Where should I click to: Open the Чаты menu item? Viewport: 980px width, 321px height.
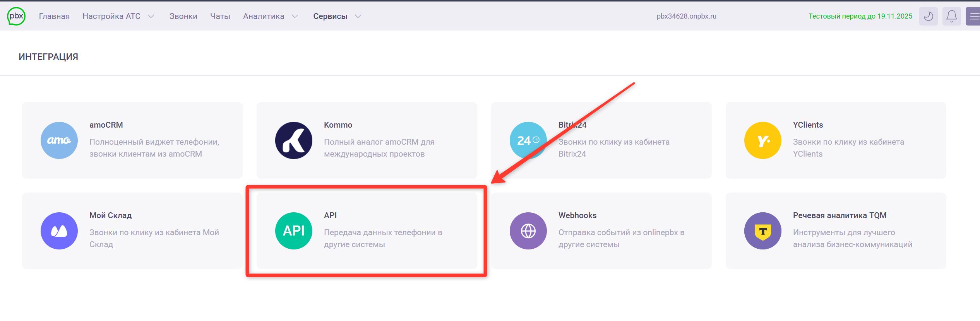click(220, 16)
